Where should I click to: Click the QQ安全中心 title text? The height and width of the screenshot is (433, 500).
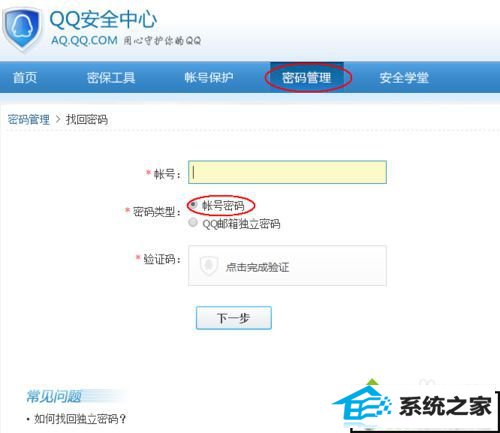click(x=103, y=19)
